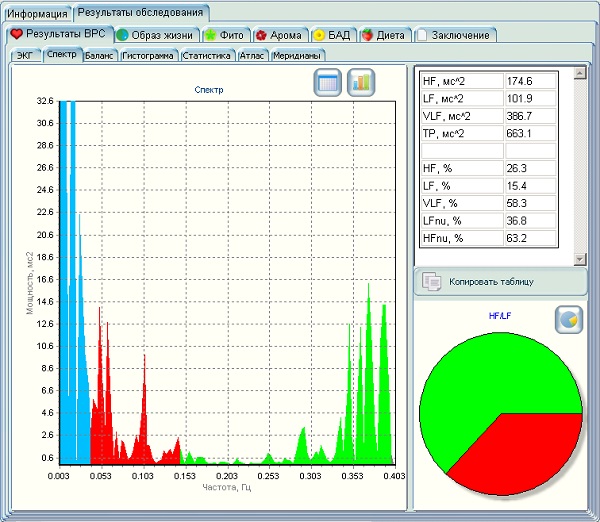Click the document icon on Заключение

click(x=422, y=35)
